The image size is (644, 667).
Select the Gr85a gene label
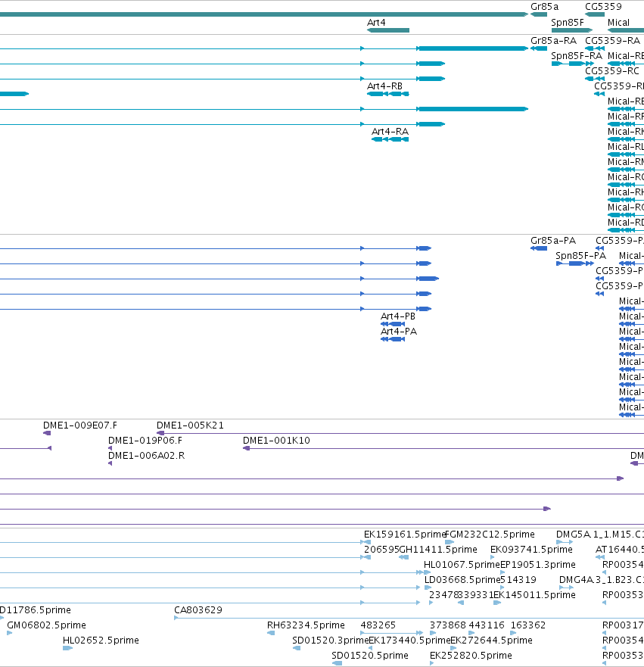[544, 7]
